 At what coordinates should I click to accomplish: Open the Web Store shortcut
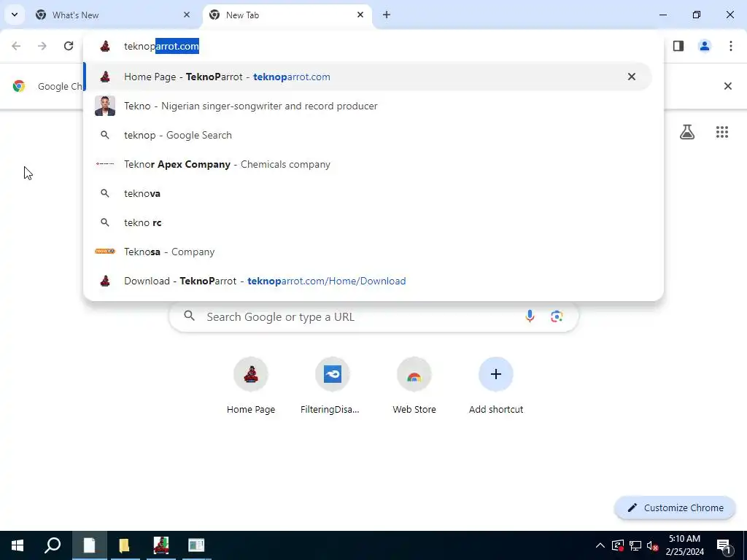pos(414,386)
